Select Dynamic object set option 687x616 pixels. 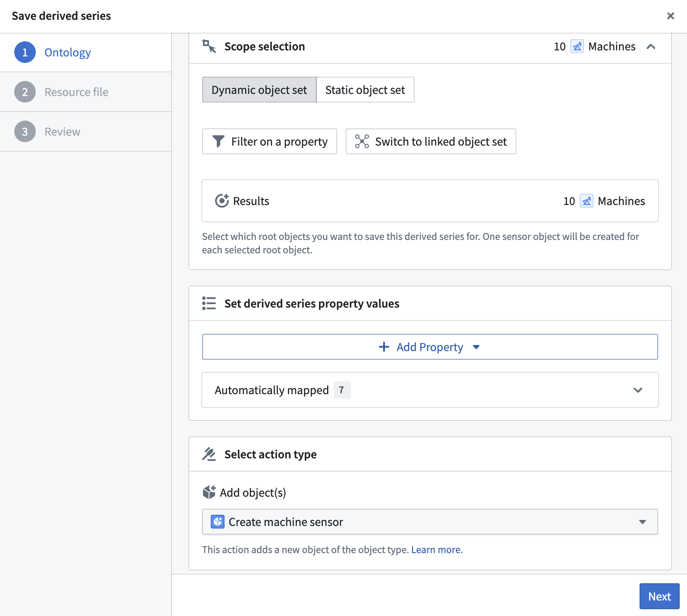pos(259,90)
